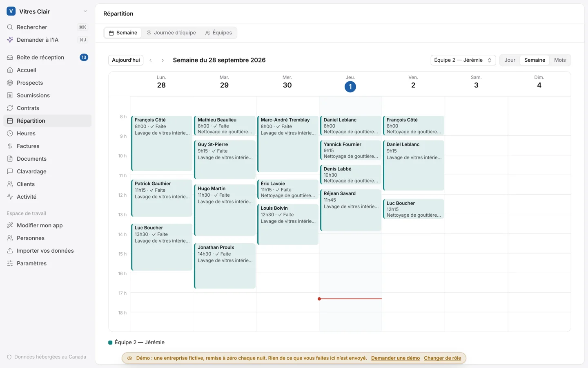Viewport: 588px width, 368px height.
Task: Switch calendar to Jour view
Action: 510,60
